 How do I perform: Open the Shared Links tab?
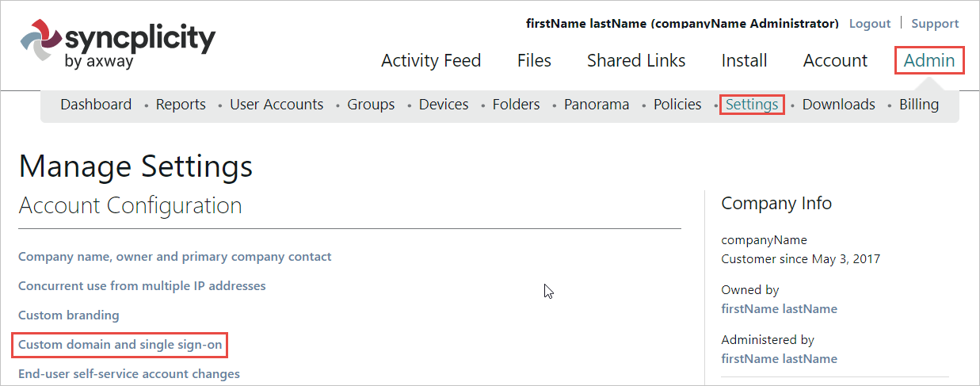[636, 60]
